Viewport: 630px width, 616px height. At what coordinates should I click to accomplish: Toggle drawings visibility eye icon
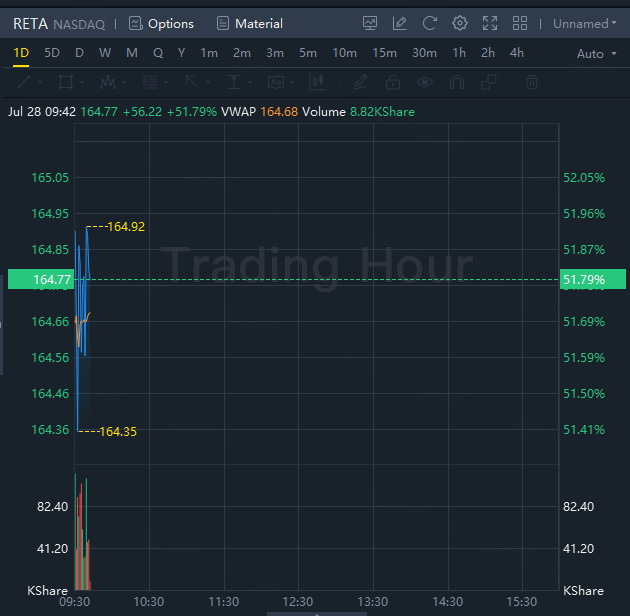[426, 83]
